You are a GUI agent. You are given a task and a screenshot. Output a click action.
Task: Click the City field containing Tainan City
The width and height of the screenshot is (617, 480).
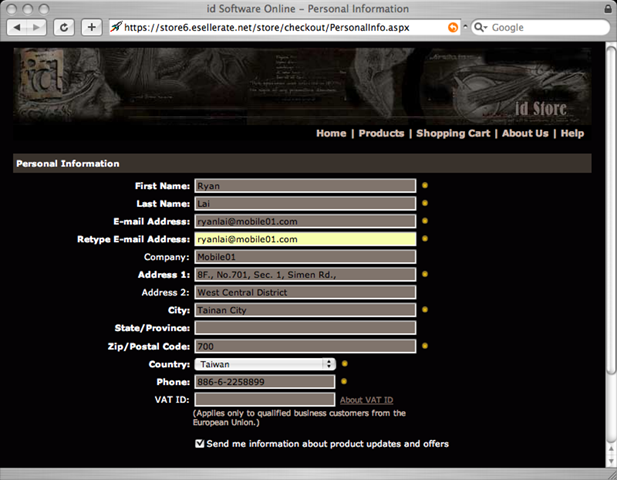pos(305,310)
